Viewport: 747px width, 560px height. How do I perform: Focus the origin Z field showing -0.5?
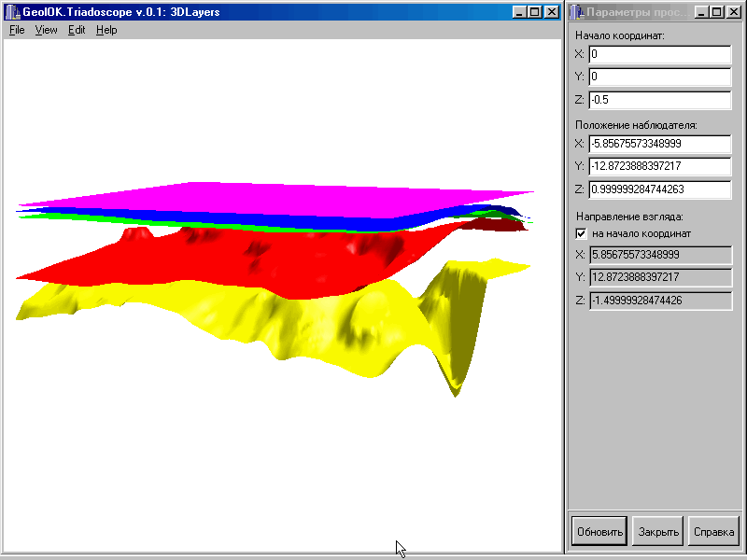[659, 100]
